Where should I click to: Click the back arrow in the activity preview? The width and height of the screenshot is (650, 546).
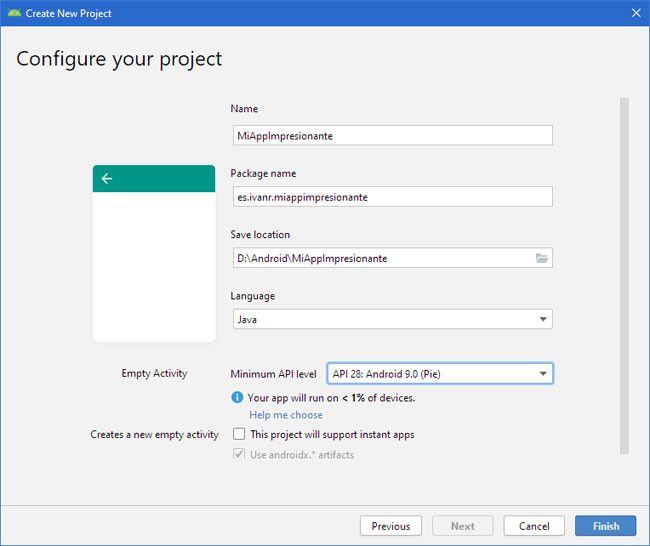coord(107,179)
